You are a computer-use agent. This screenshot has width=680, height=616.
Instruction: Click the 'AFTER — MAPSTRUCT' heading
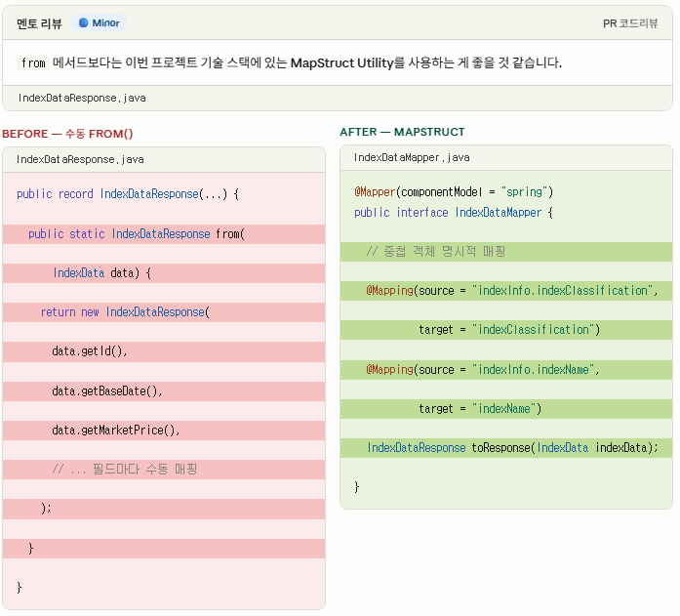click(x=402, y=132)
